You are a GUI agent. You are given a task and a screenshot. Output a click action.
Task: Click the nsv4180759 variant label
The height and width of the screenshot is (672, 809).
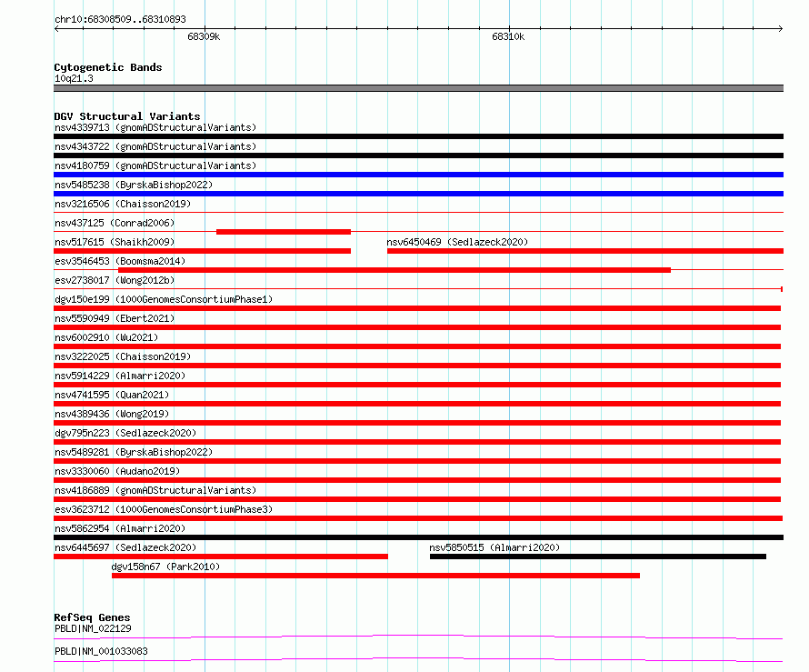point(155,165)
